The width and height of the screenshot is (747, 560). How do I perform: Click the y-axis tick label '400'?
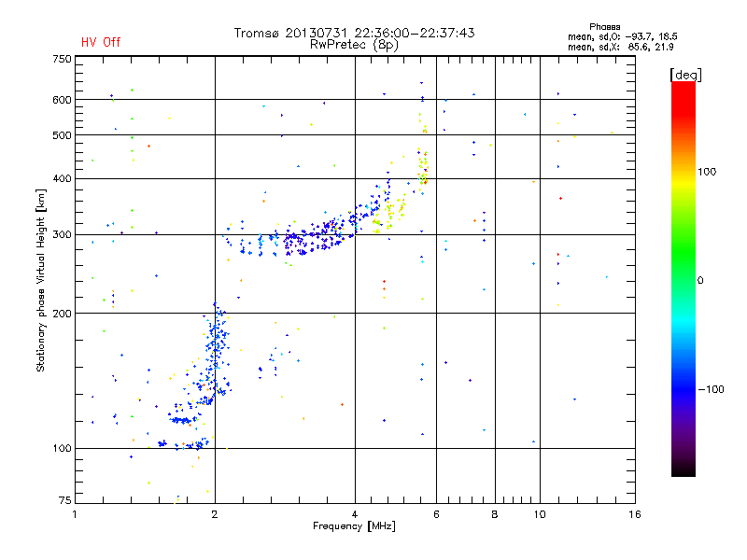63,179
